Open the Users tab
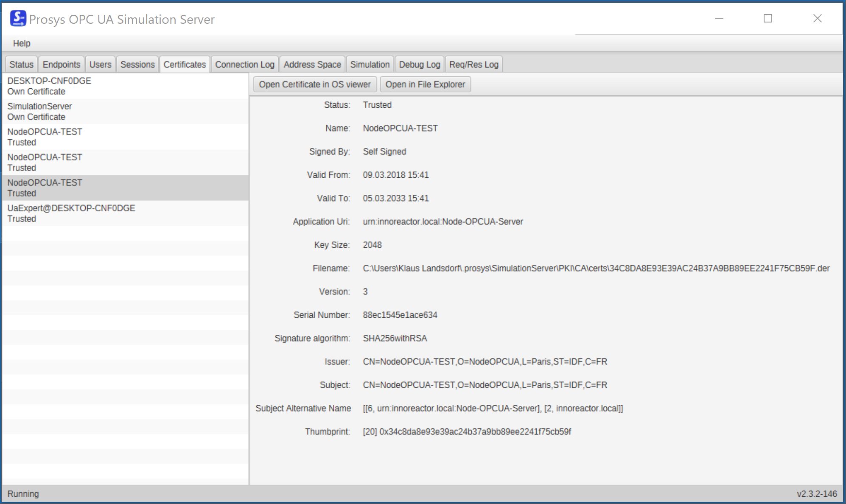The height and width of the screenshot is (504, 846). 100,64
